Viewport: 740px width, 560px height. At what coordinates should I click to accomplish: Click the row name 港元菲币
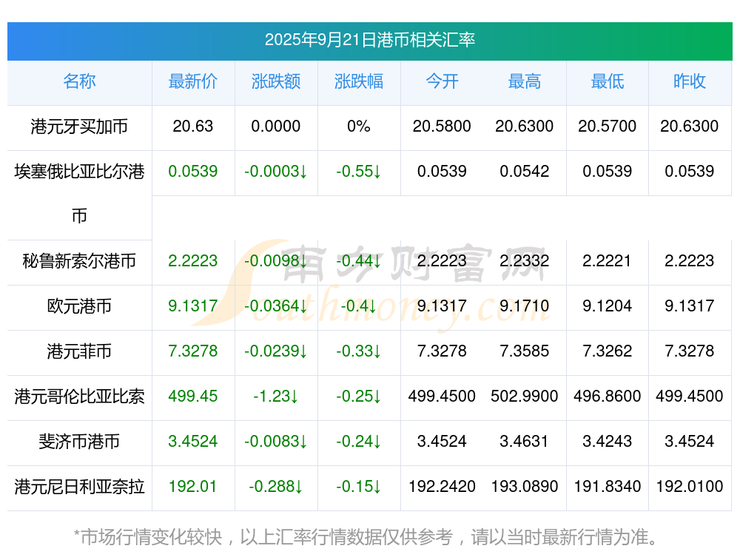[x=79, y=351]
